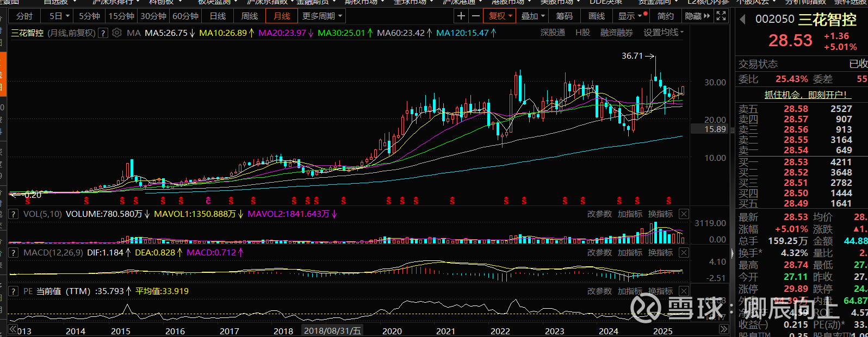The image size is (868, 337).
Task: Click the 简约 simple mode button
Action: 665,16
